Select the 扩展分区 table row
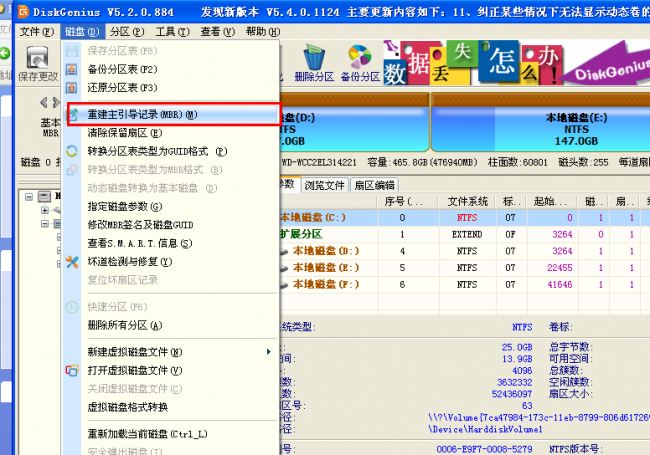Viewport: 650px width, 455px height. (465, 234)
